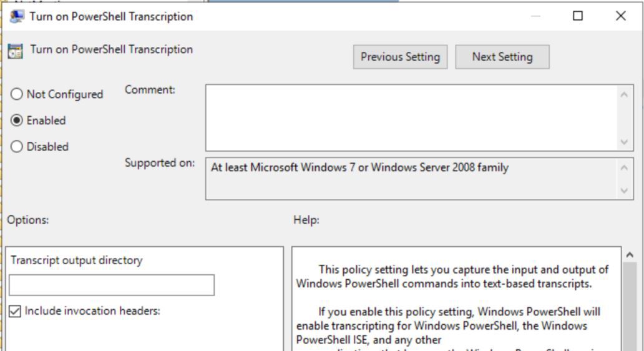Image resolution: width=644 pixels, height=351 pixels.
Task: Click Supported on scroll up arrow
Action: click(x=624, y=167)
